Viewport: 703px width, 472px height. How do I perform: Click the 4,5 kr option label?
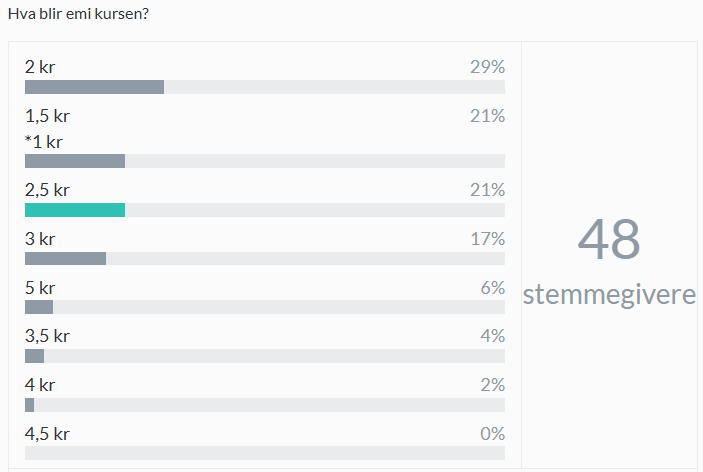(47, 434)
